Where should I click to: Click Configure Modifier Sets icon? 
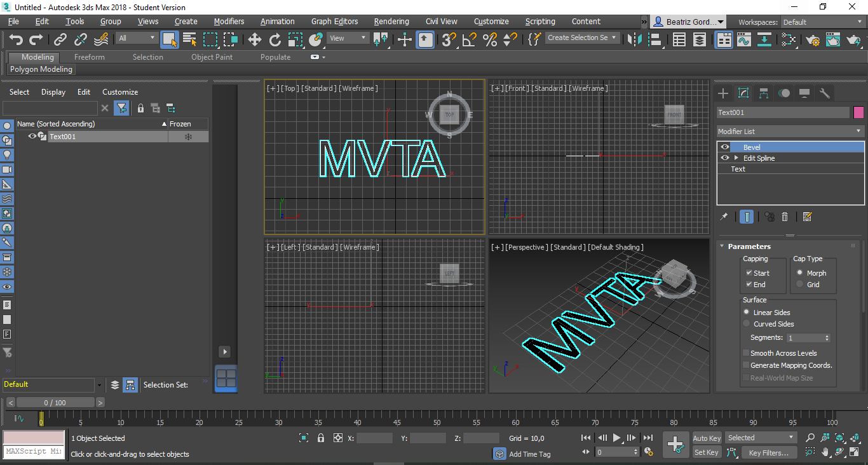(x=807, y=217)
